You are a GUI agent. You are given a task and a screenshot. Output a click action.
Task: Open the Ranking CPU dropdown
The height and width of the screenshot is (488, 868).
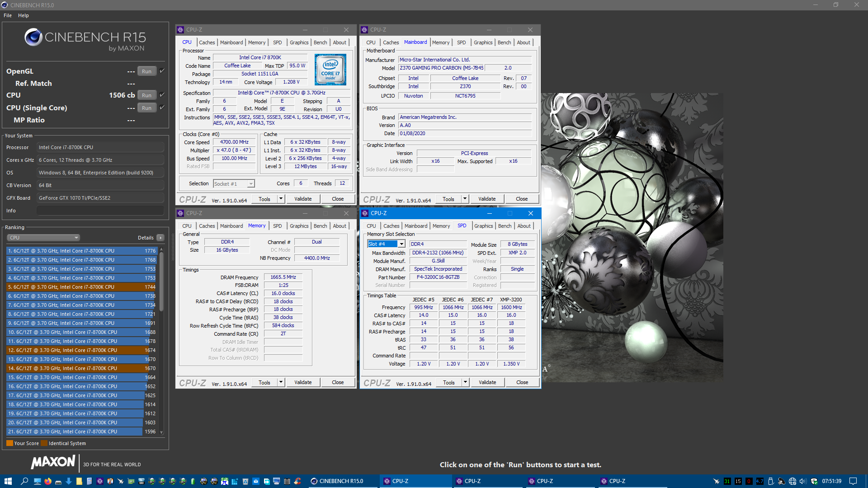click(x=43, y=238)
